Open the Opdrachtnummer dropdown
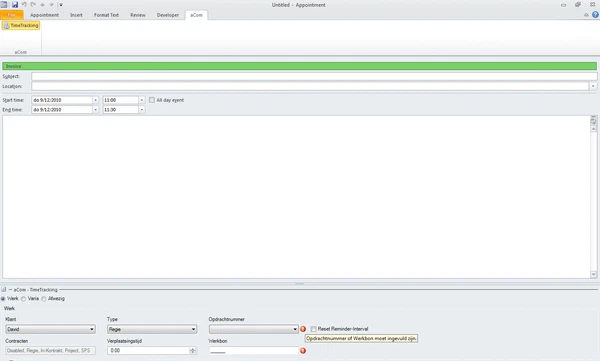The width and height of the screenshot is (600, 361). (x=254, y=329)
